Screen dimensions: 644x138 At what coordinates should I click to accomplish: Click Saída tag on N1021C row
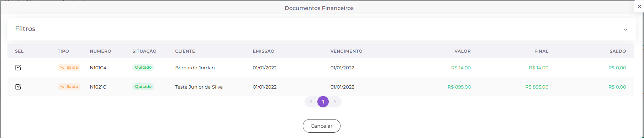69,87
